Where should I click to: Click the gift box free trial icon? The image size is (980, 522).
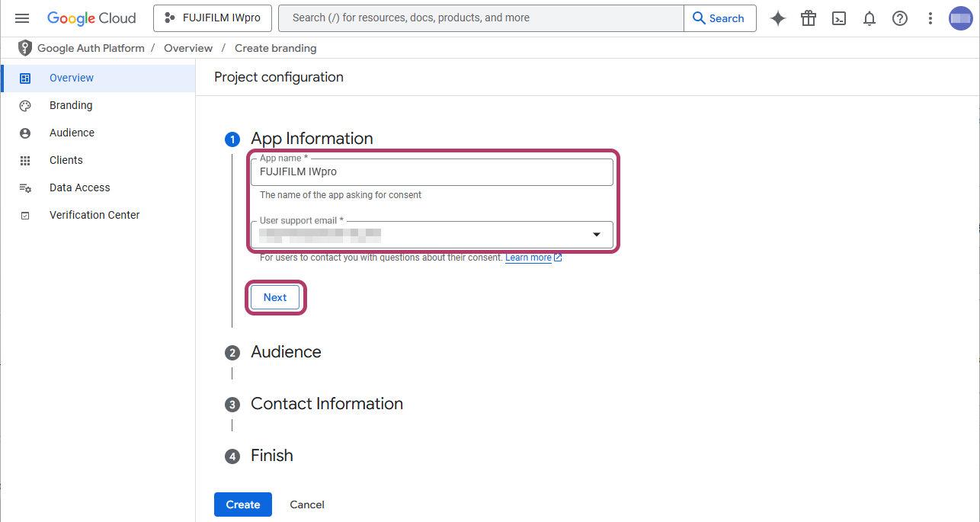(x=809, y=18)
